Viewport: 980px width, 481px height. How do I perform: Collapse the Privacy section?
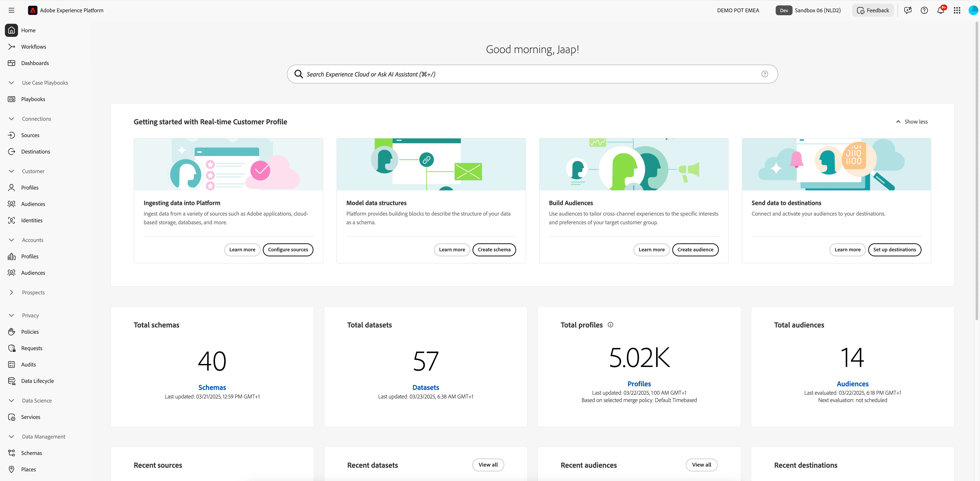tap(11, 315)
